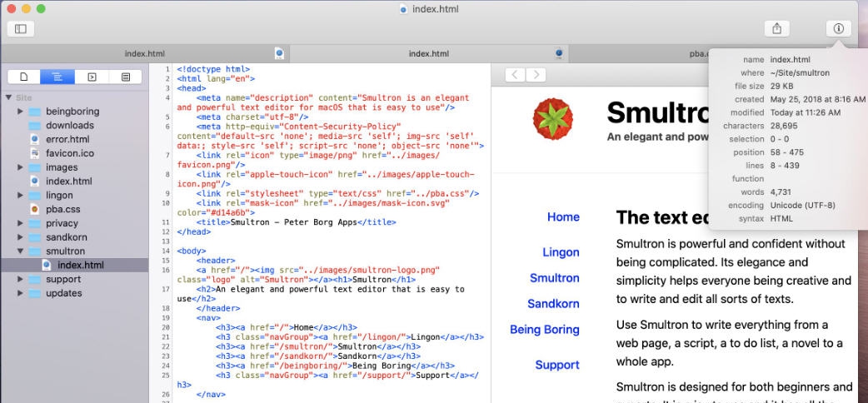The image size is (868, 403).
Task: Expand the images folder
Action: point(21,167)
